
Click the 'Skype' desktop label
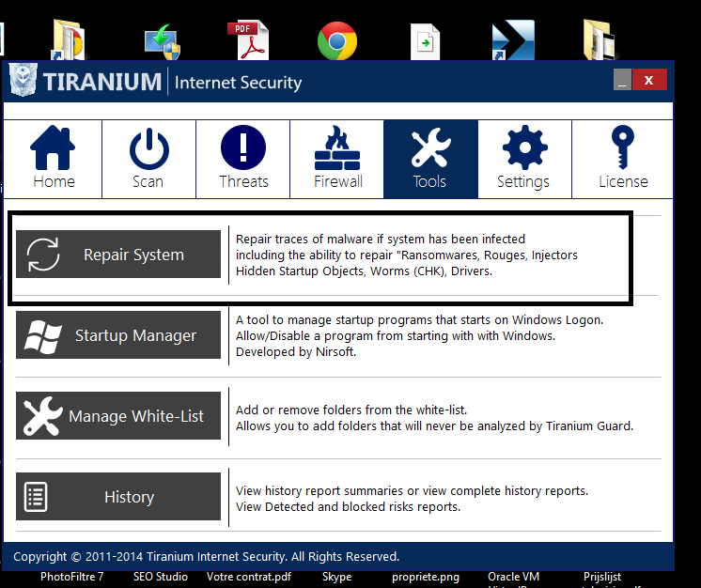(337, 578)
